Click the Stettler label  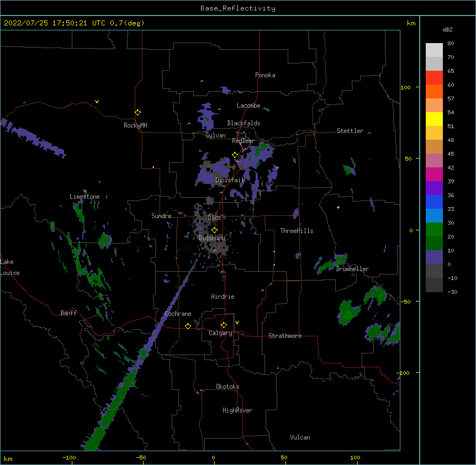coord(350,131)
